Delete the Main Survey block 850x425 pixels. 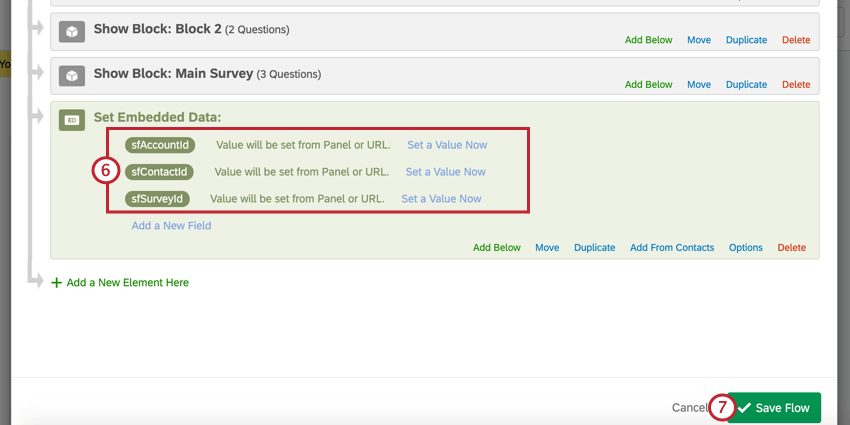point(796,85)
